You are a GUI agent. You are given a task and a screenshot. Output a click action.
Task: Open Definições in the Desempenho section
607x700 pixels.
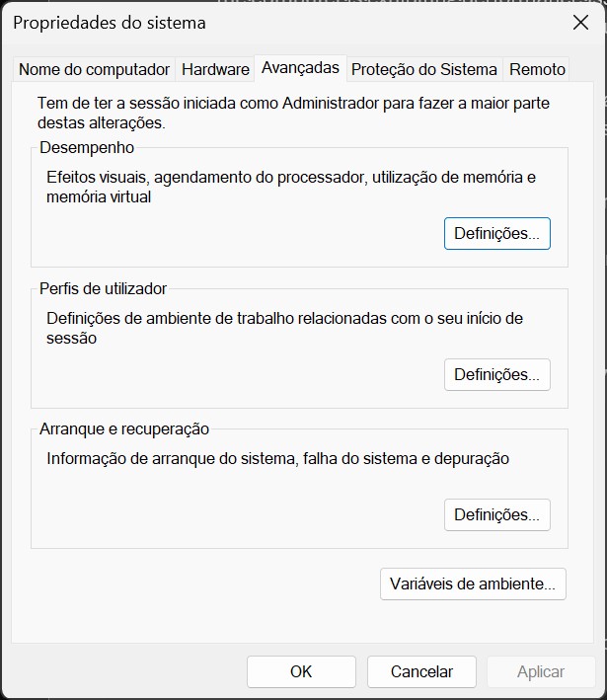tap(496, 234)
